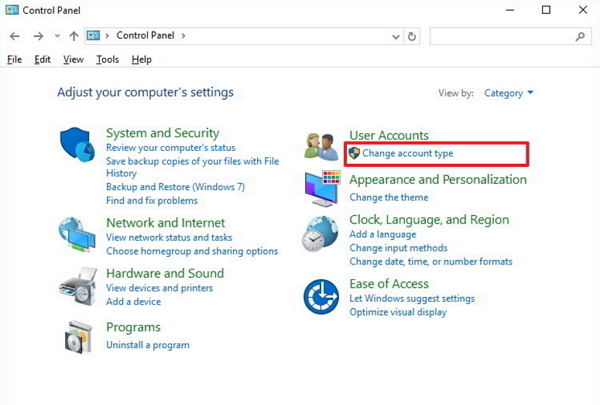Click Let Windows suggest settings

[412, 299]
